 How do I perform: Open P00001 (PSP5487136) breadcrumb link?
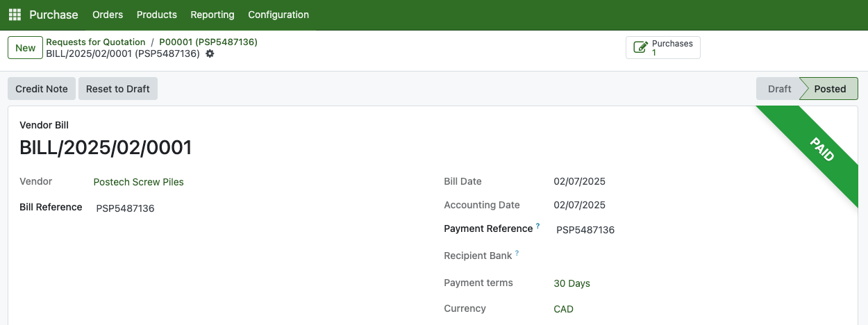point(208,42)
